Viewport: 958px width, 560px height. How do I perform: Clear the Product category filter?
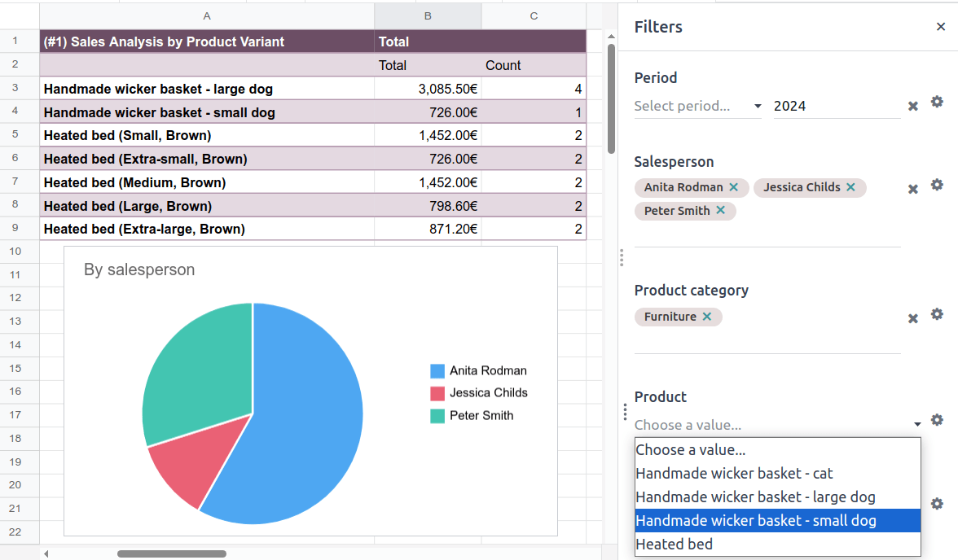[x=912, y=319]
